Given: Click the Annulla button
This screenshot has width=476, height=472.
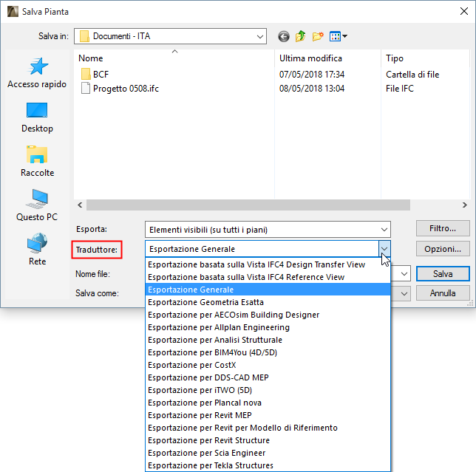Looking at the screenshot, I should tap(443, 293).
